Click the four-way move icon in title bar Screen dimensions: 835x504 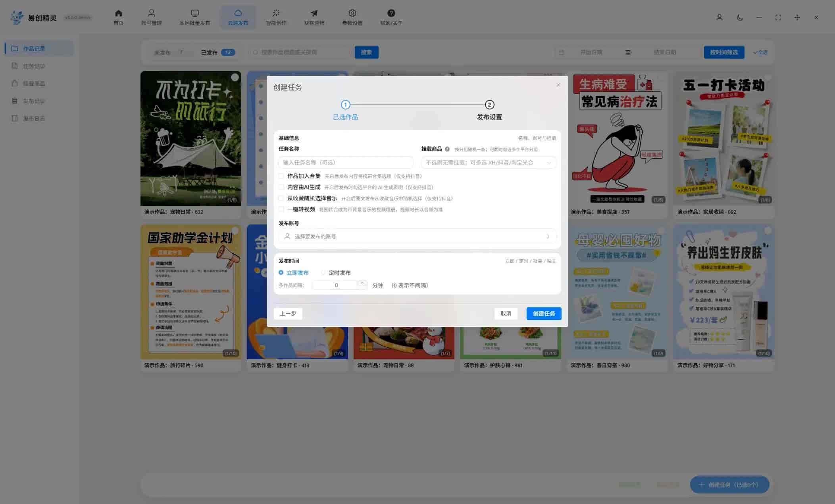[x=797, y=17]
